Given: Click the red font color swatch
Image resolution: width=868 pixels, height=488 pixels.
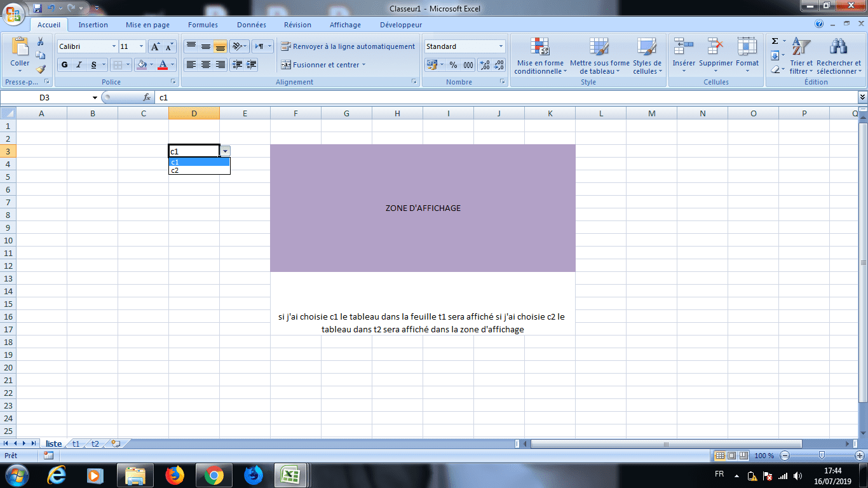Looking at the screenshot, I should [x=163, y=65].
